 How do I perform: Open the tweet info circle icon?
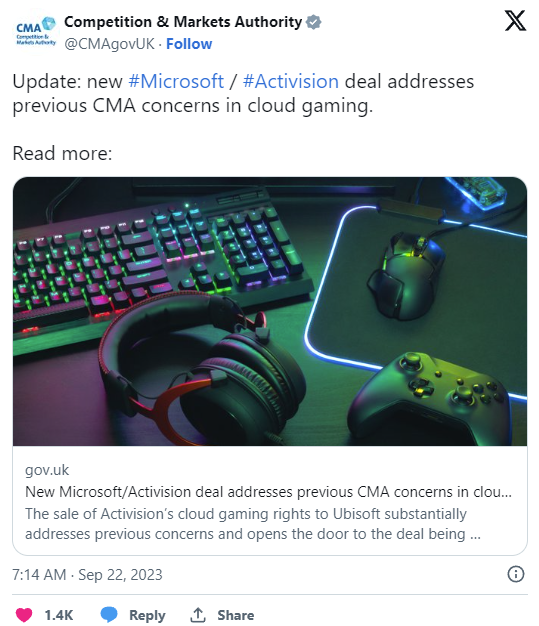[515, 574]
